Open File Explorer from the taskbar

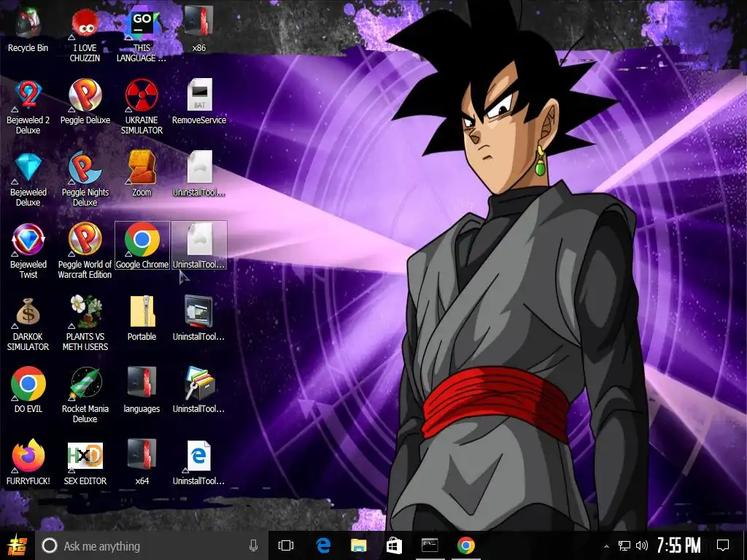pyautogui.click(x=359, y=545)
